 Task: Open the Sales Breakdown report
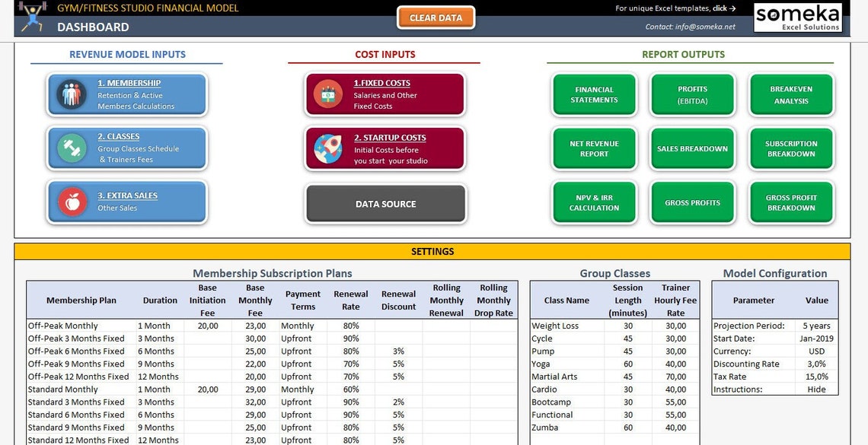(693, 148)
